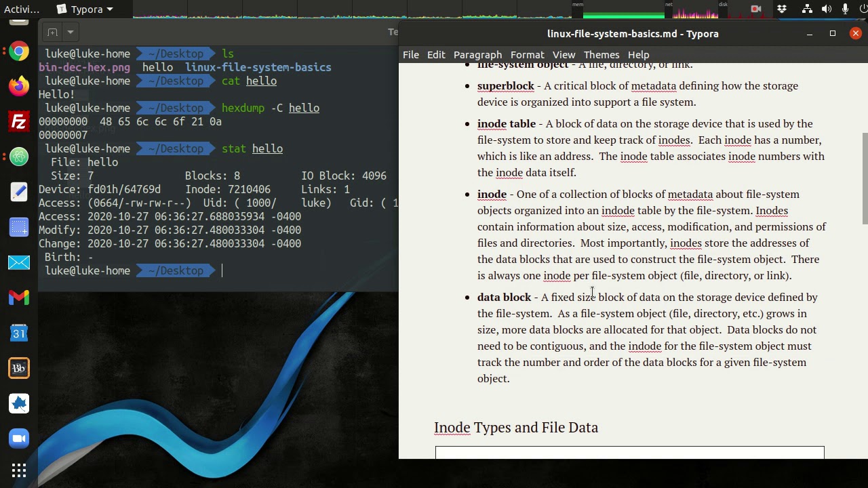Screen dimensions: 868x488
Task: Click the 'stat' command in the terminal
Action: click(x=234, y=148)
